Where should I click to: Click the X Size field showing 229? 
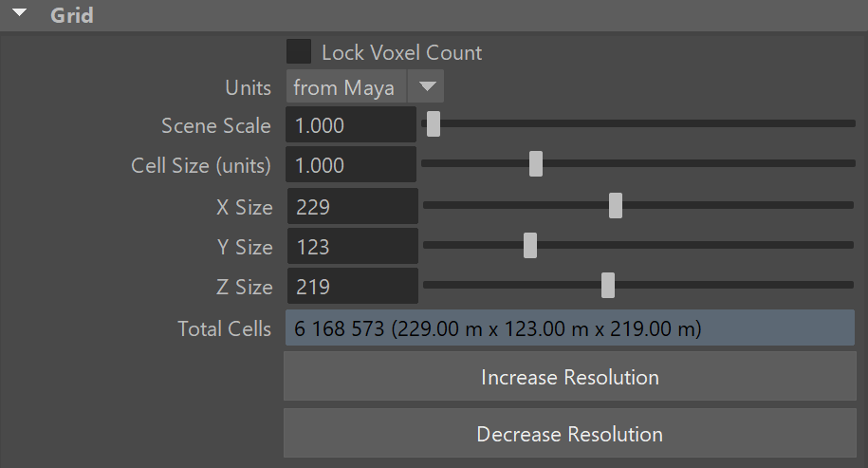(353, 207)
